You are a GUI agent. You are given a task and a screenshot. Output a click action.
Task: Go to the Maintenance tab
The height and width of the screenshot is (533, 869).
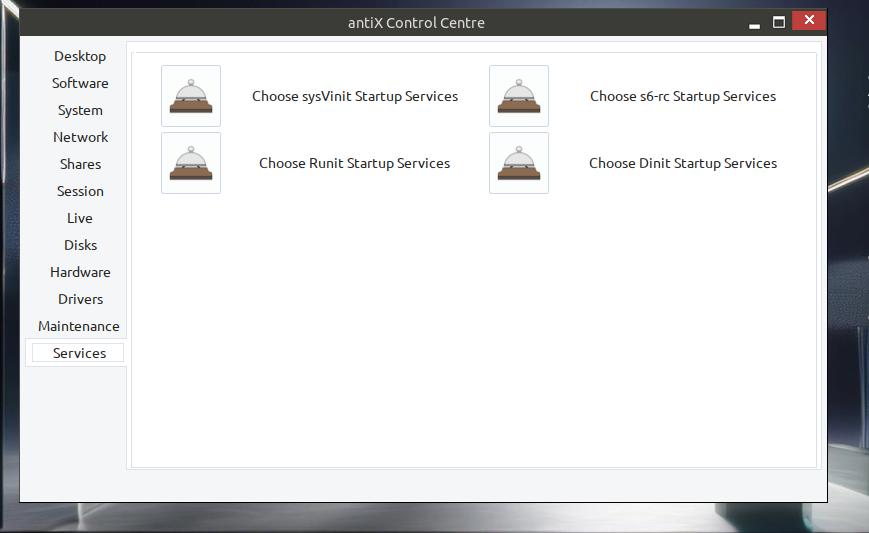[x=79, y=326]
